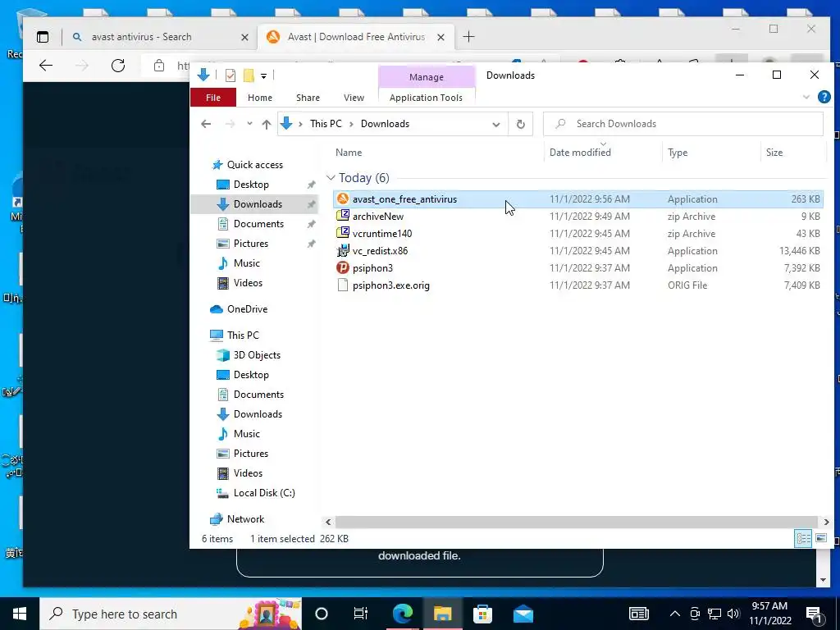
Task: Click the Search Downloads field
Action: point(683,124)
